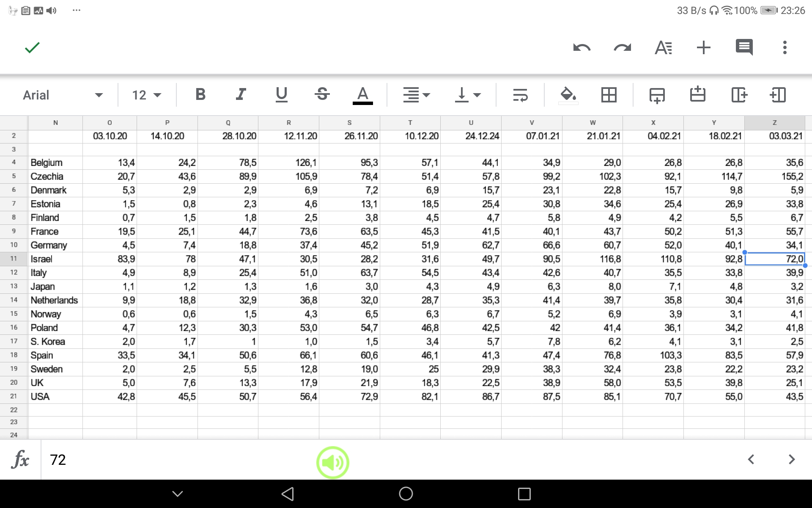812x508 pixels.
Task: Select column header Z
Action: (x=774, y=123)
